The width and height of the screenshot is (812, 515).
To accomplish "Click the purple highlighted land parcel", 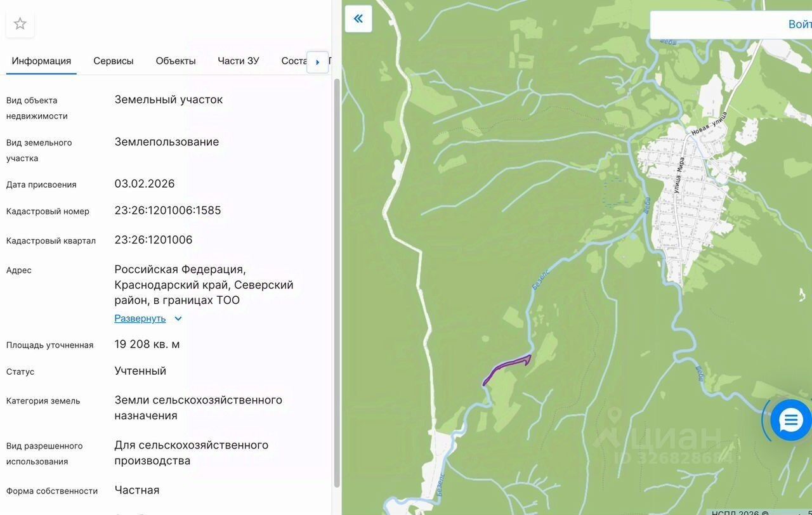I will [506, 368].
